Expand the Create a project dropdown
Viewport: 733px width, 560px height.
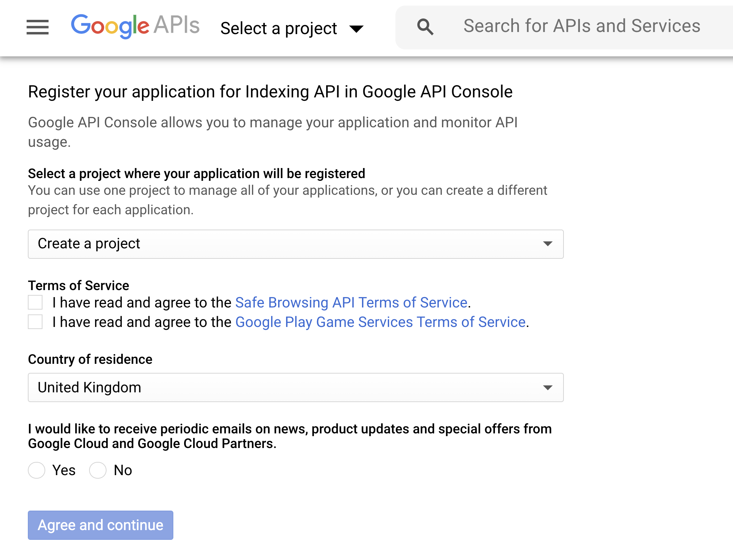pos(295,244)
